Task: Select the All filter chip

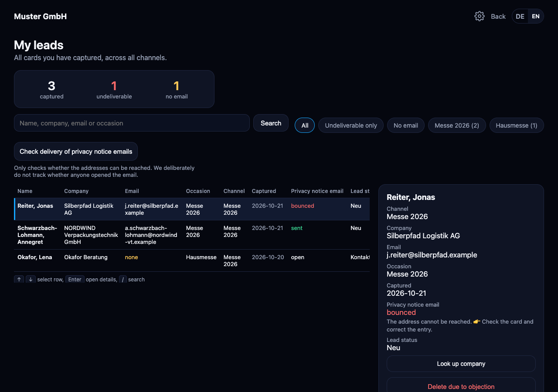Action: point(305,125)
